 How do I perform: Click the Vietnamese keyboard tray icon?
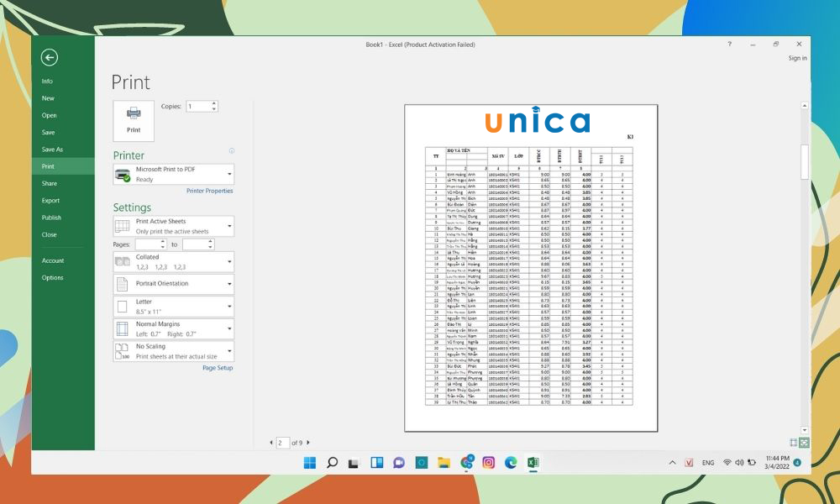pyautogui.click(x=689, y=463)
